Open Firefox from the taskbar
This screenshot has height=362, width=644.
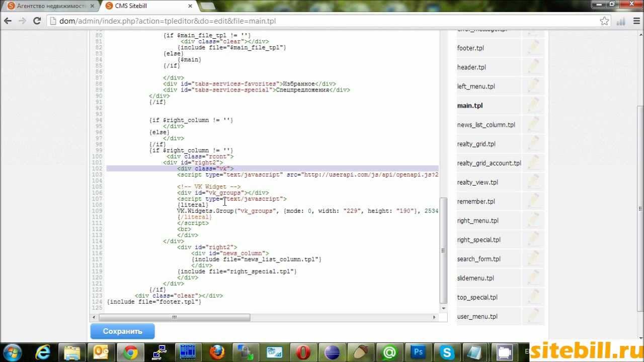click(217, 352)
